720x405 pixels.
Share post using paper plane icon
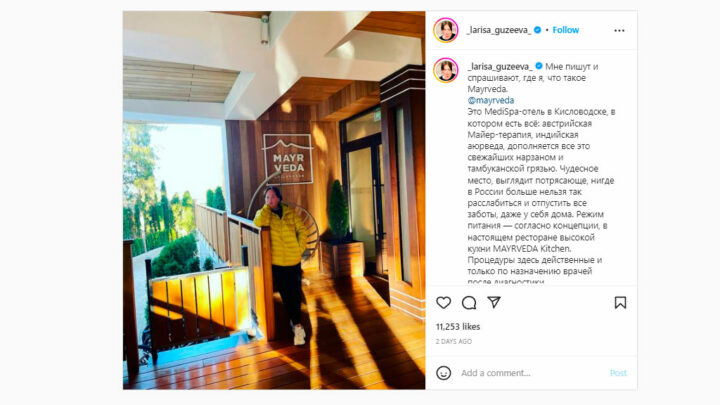(x=494, y=302)
